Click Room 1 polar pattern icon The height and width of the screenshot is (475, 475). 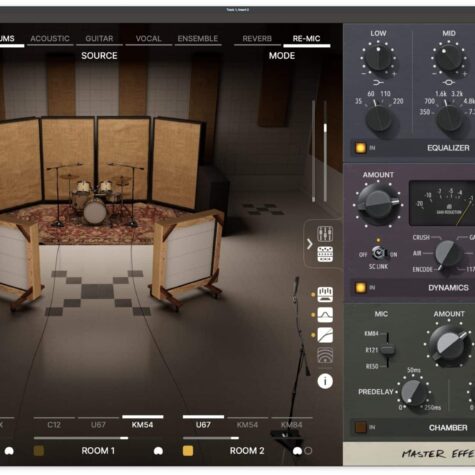coord(158,451)
